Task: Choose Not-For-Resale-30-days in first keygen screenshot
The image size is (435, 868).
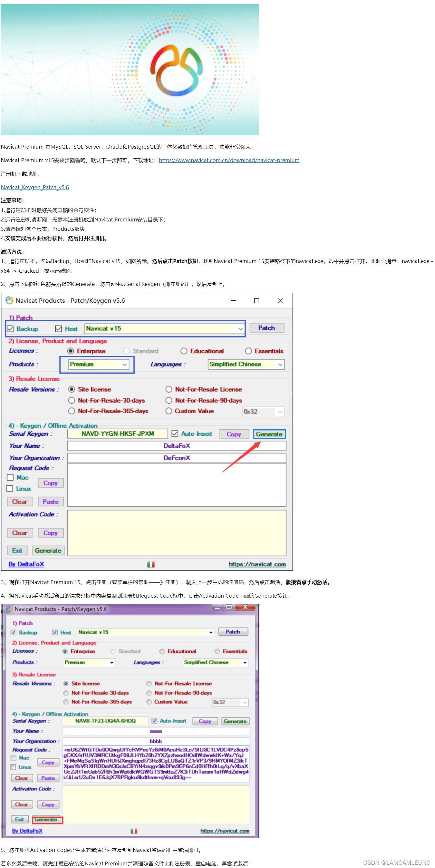Action: 72,401
